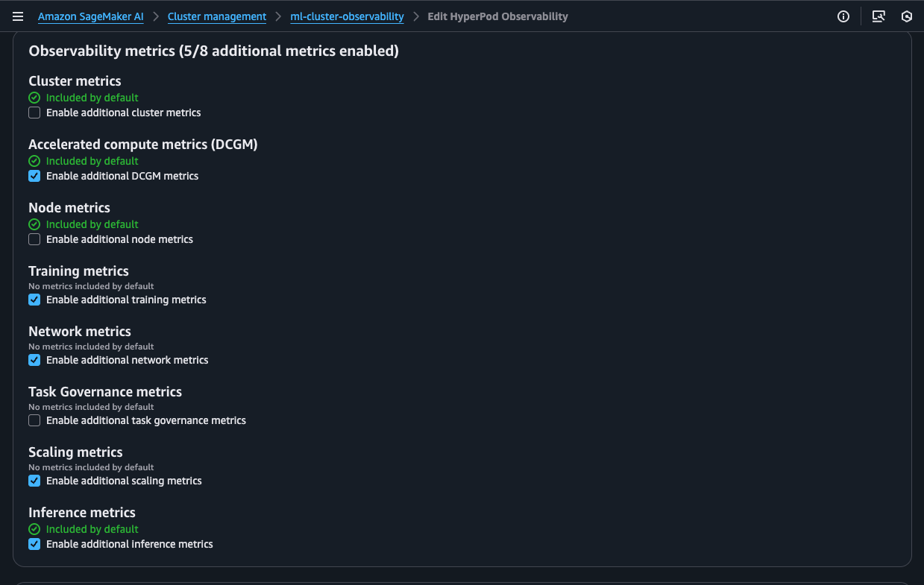924x585 pixels.
Task: Open the hamburger navigation menu
Action: coord(18,16)
